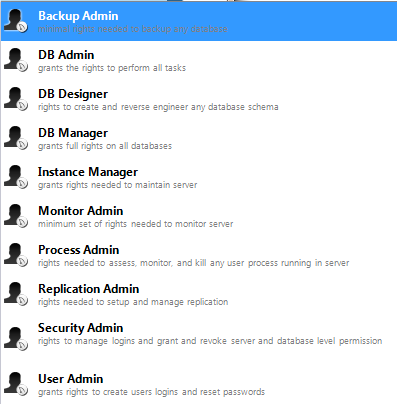Viewport: 397px width, 404px height.
Task: Select the Backup Admin role entry
Action: pos(199,21)
